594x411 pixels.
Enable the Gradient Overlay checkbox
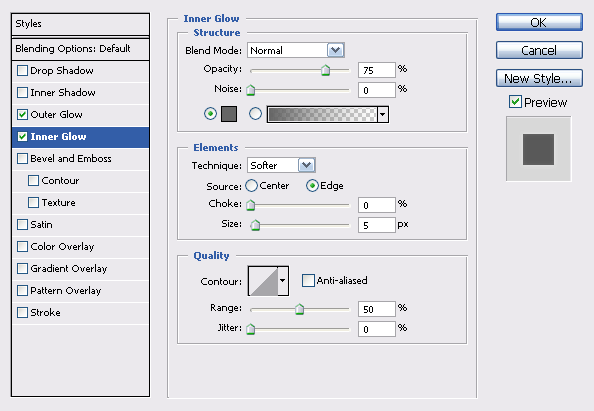22,269
